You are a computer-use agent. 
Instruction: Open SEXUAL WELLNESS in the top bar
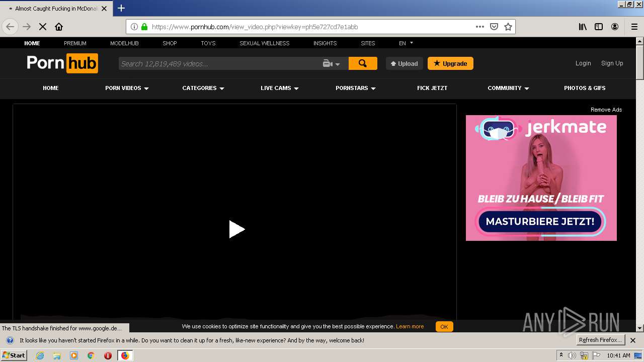click(264, 43)
